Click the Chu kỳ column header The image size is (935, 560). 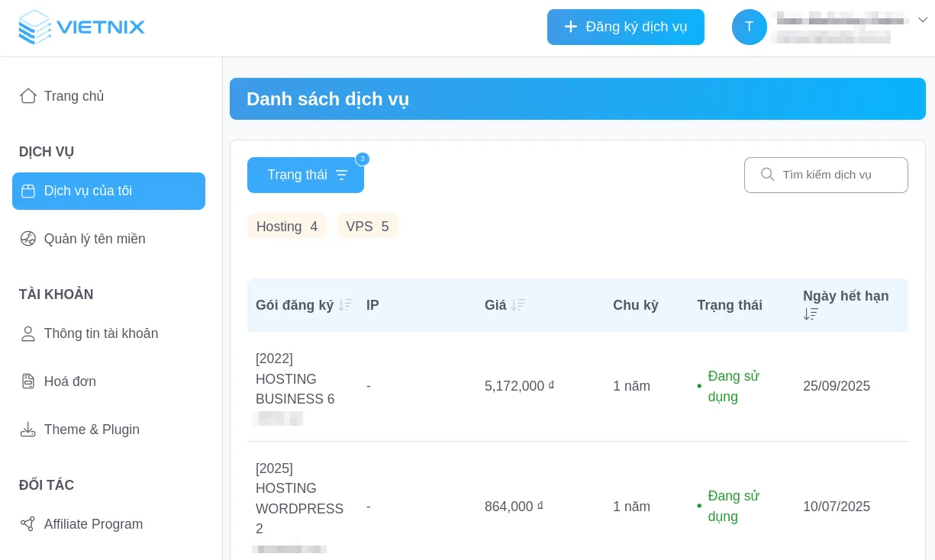point(636,305)
